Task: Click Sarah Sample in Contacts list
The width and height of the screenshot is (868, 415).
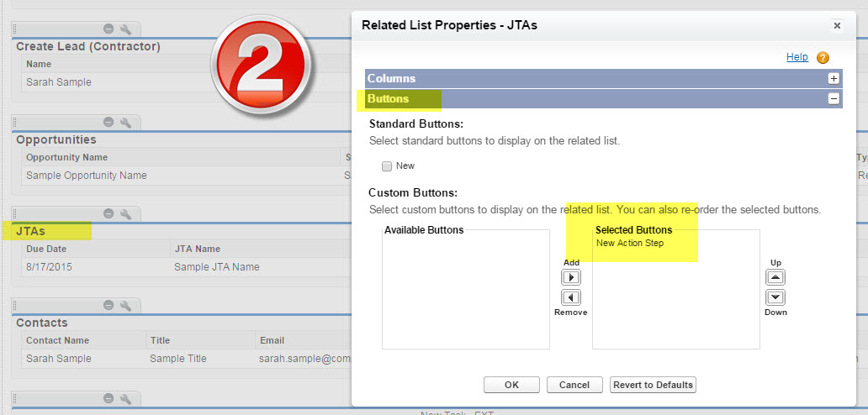Action: [59, 359]
